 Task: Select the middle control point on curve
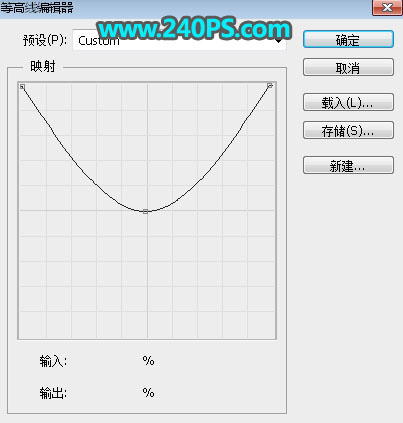coord(145,211)
